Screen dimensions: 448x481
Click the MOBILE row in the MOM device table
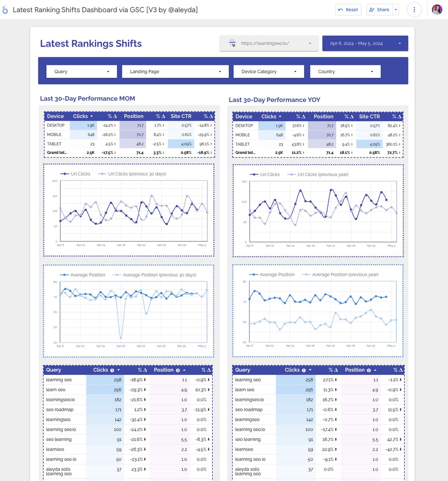pos(129,135)
